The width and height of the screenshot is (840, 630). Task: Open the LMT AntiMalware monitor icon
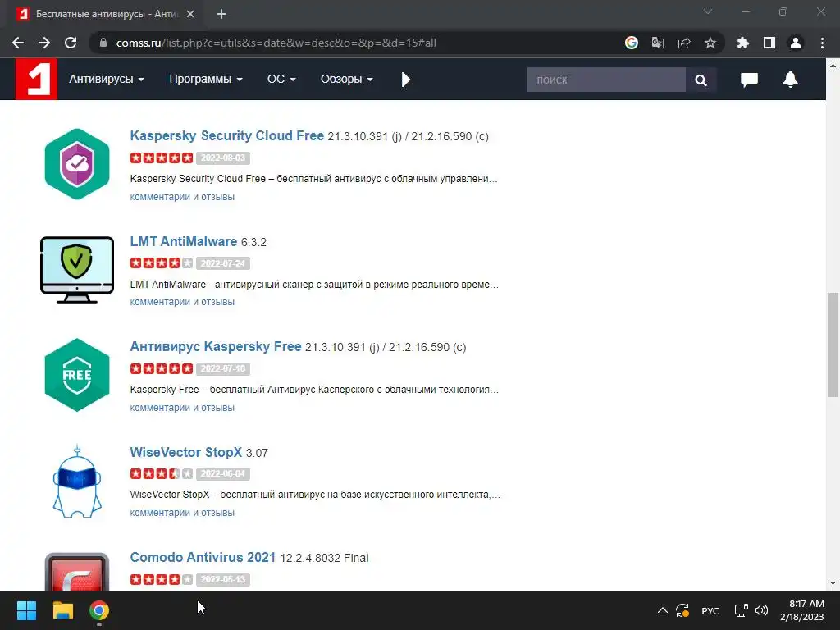point(77,269)
